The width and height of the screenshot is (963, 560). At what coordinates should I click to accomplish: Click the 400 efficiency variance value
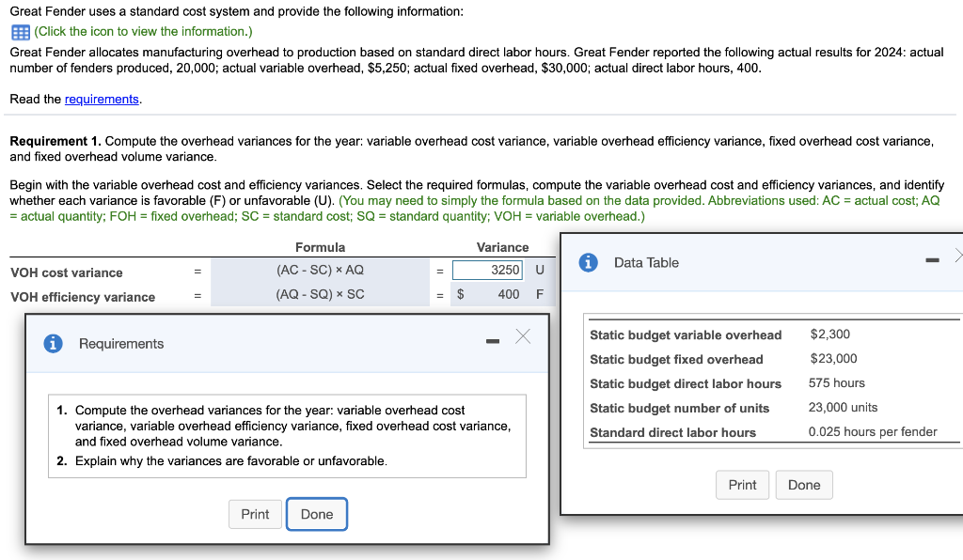click(x=509, y=294)
